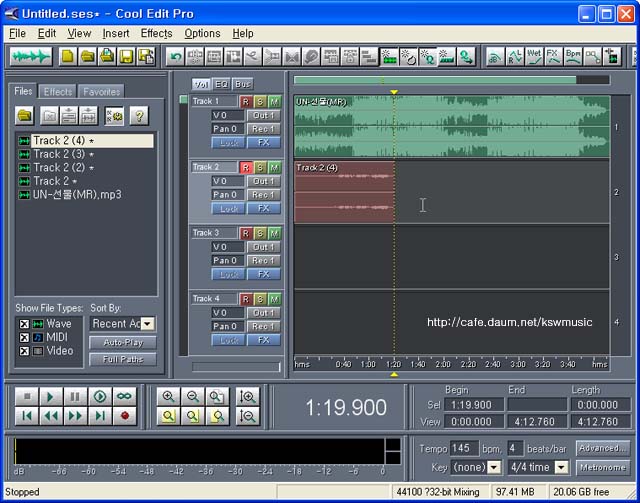This screenshot has height=503, width=640.
Task: Click the FX envelope toolbar icon
Action: point(553,57)
